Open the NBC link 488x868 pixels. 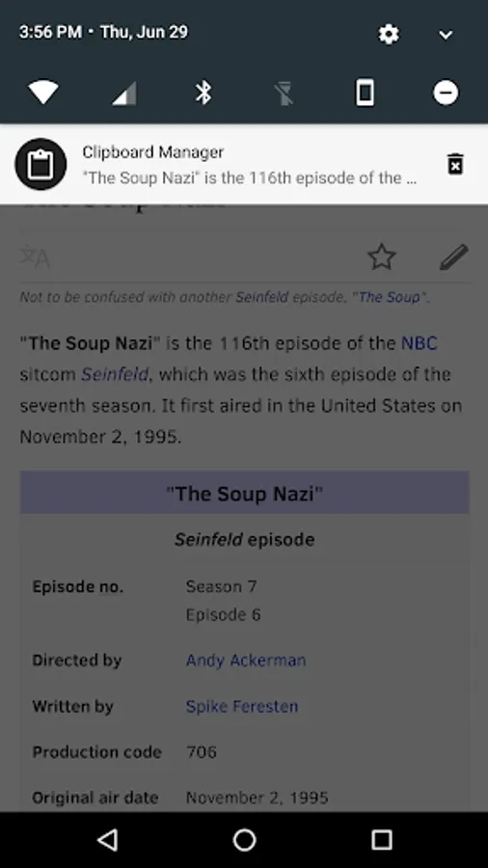point(419,343)
